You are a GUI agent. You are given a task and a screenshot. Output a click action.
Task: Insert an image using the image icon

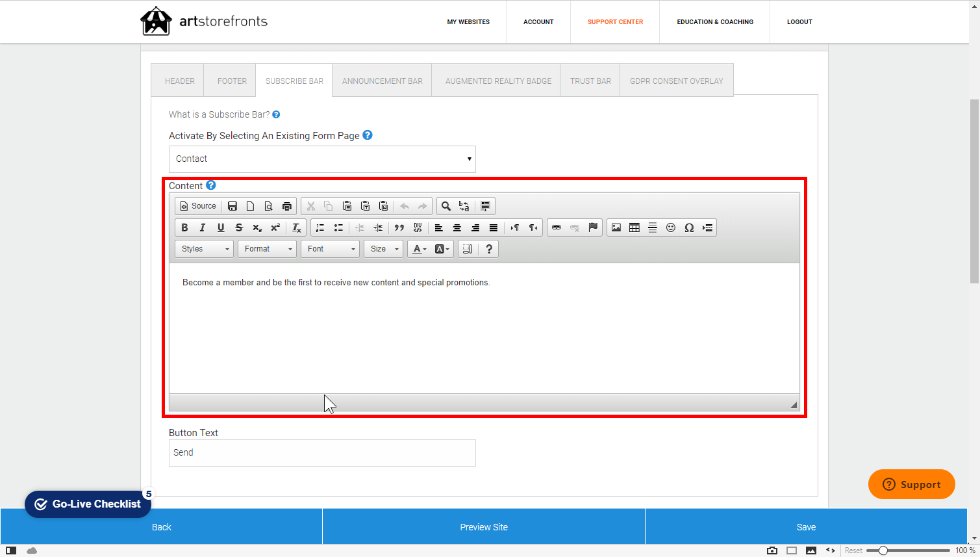(616, 227)
